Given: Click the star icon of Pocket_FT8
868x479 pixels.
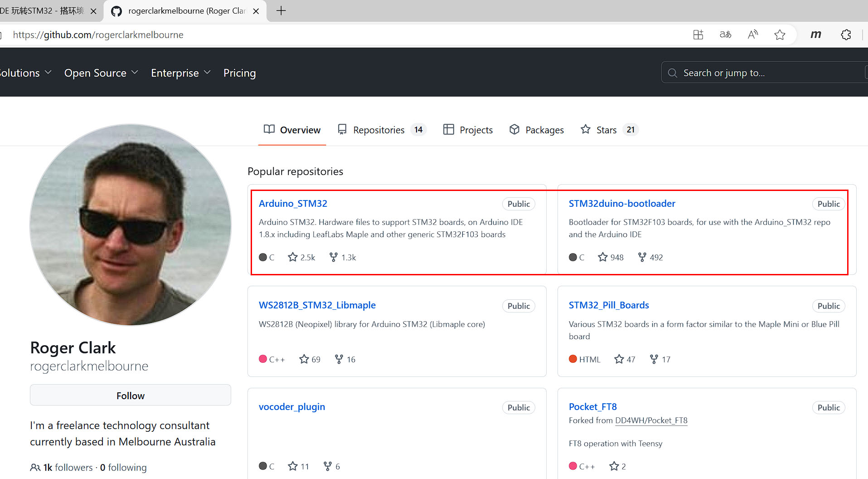Looking at the screenshot, I should (614, 466).
